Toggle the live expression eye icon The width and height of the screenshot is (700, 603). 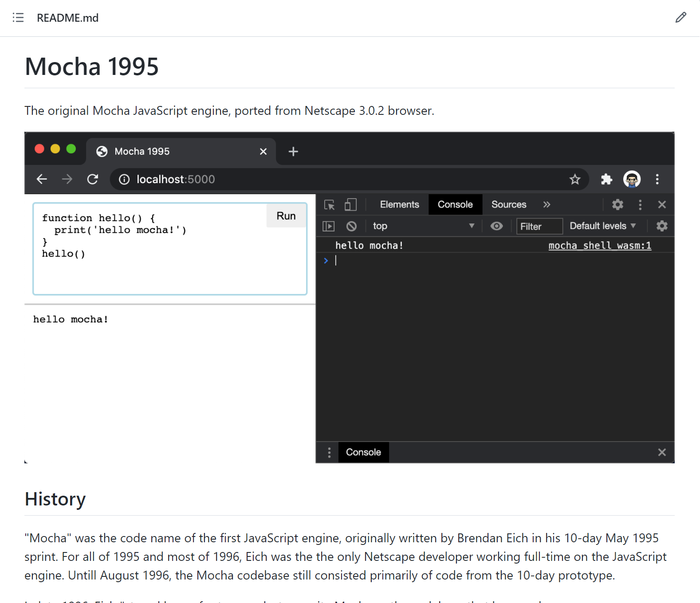coord(497,226)
